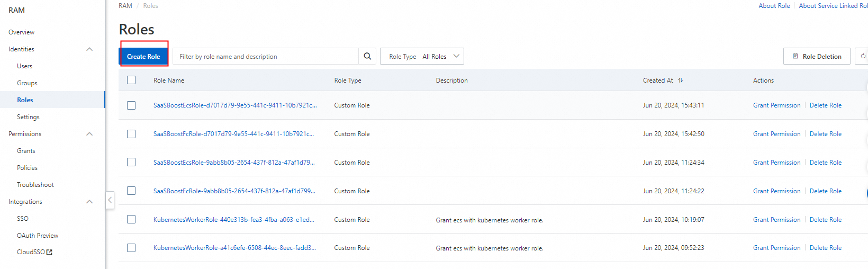The image size is (868, 269).
Task: Open the About Service Linked Role link
Action: [x=833, y=6]
